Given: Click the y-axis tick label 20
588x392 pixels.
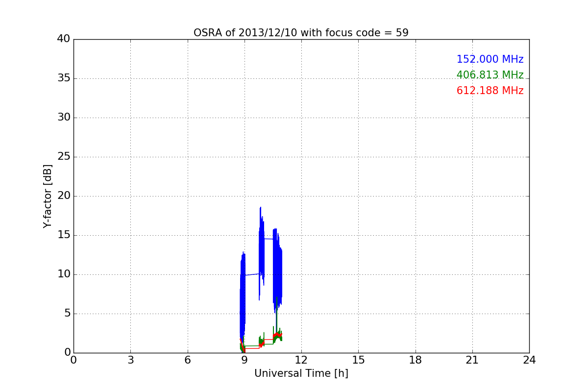Looking at the screenshot, I should pyautogui.click(x=63, y=196).
